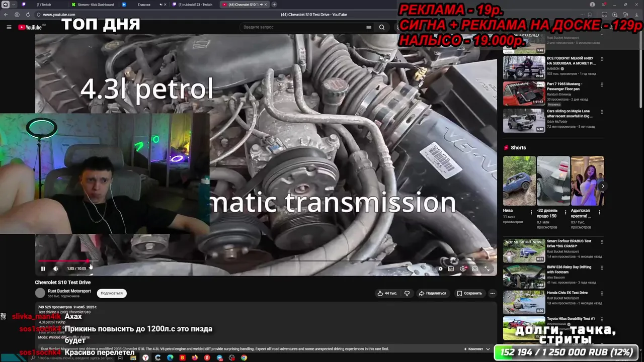Open the YouTube hamburger guide menu
The image size is (644, 362).
pos(9,27)
